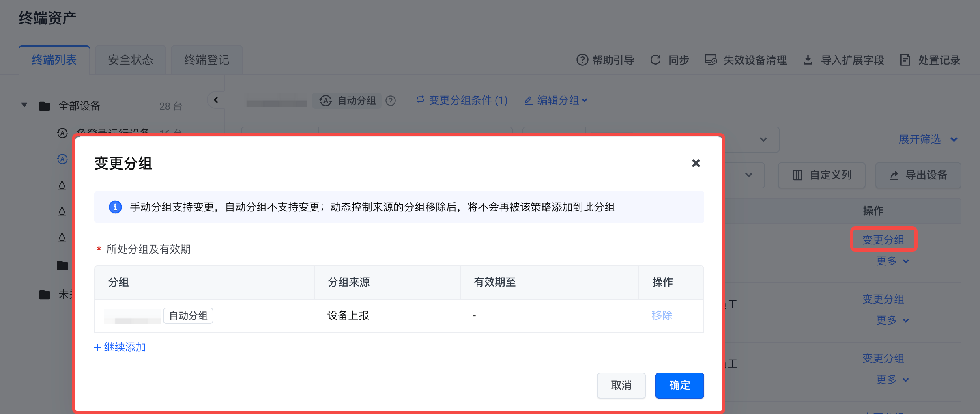Cancel with the 取消 button

coord(621,385)
